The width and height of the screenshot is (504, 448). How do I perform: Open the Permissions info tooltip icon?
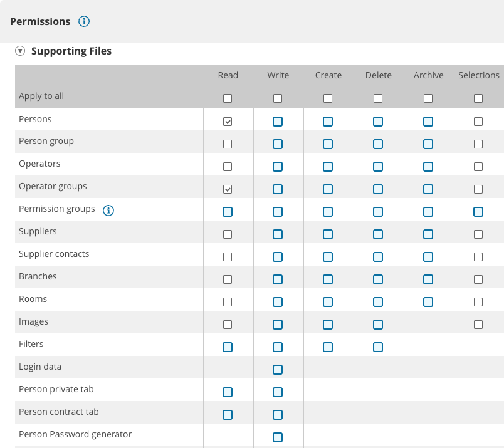tap(83, 21)
